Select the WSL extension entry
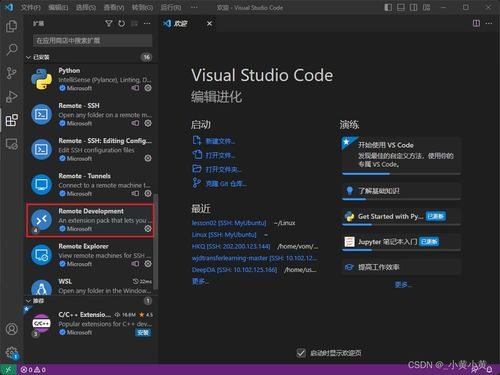Image resolution: width=500 pixels, height=375 pixels. [89, 286]
